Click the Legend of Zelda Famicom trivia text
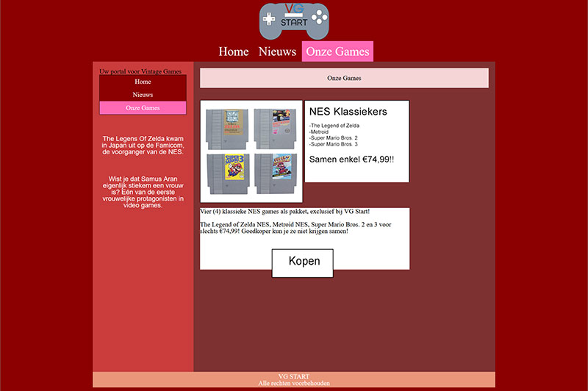 pos(143,146)
